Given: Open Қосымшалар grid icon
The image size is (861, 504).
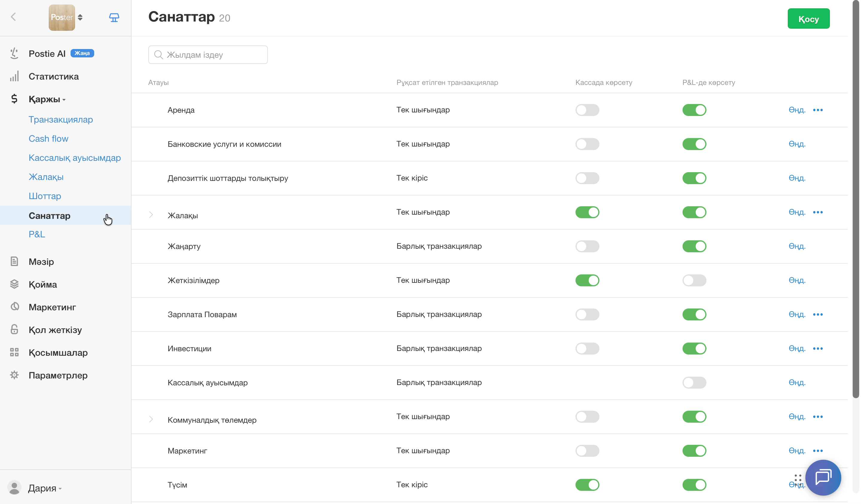Looking at the screenshot, I should [14, 353].
